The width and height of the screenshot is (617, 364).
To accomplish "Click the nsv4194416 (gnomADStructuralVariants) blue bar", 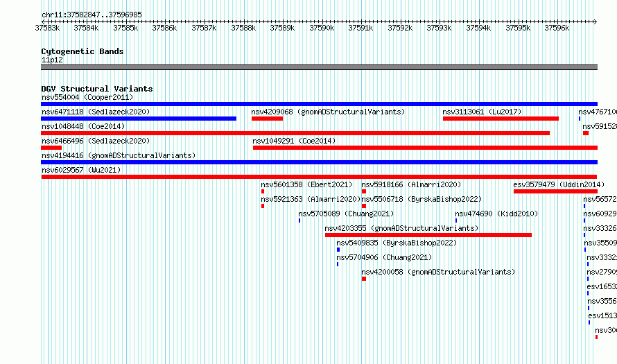I will coord(319,162).
